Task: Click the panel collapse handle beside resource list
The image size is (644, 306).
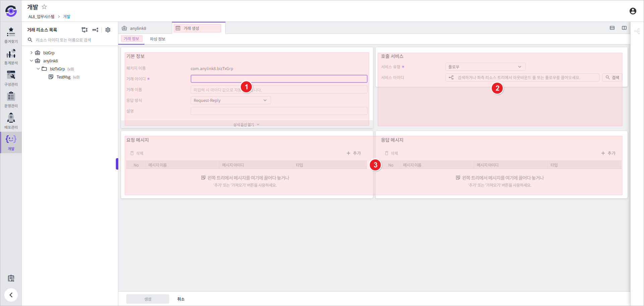Action: [117, 164]
